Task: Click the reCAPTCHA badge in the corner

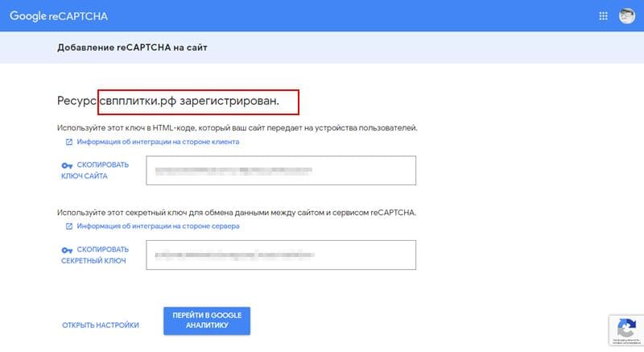Action: tap(626, 330)
